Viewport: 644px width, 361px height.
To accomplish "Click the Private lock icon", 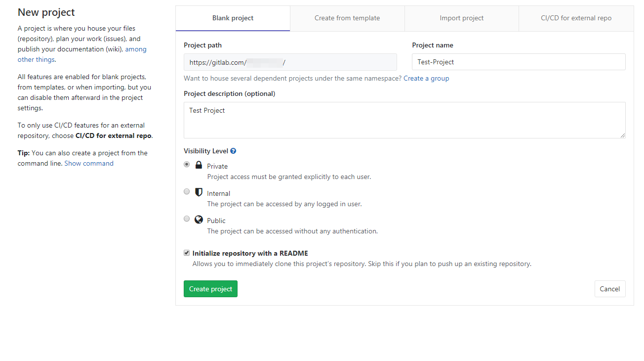I will coord(199,165).
